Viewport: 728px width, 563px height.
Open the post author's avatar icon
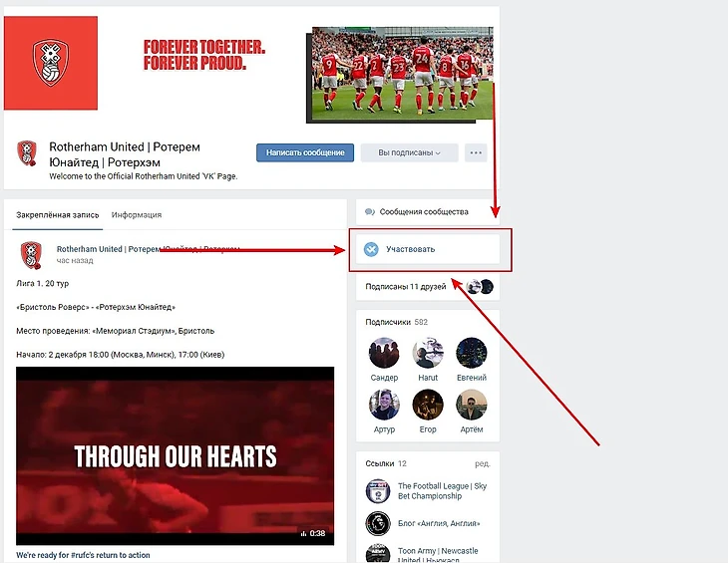pos(31,254)
